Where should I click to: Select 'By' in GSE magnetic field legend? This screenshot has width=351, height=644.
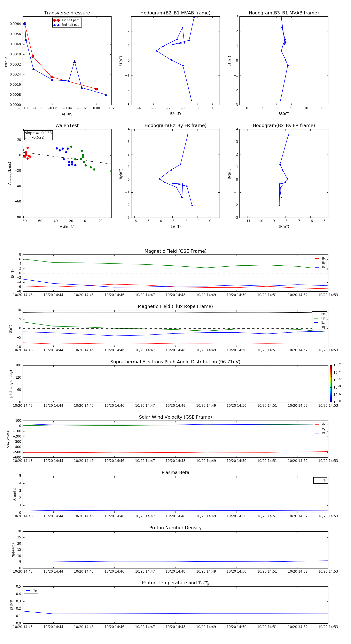click(320, 263)
